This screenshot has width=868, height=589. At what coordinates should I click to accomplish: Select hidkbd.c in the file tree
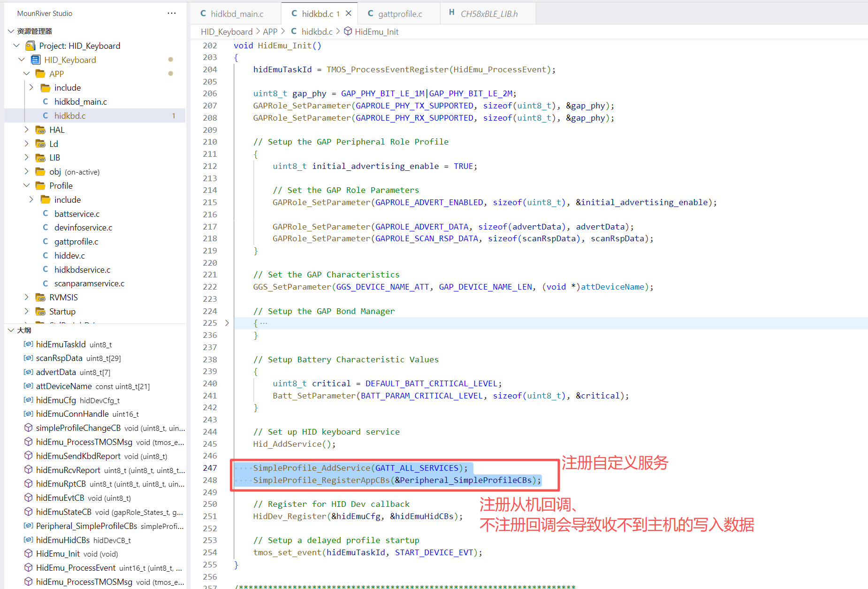coord(70,115)
